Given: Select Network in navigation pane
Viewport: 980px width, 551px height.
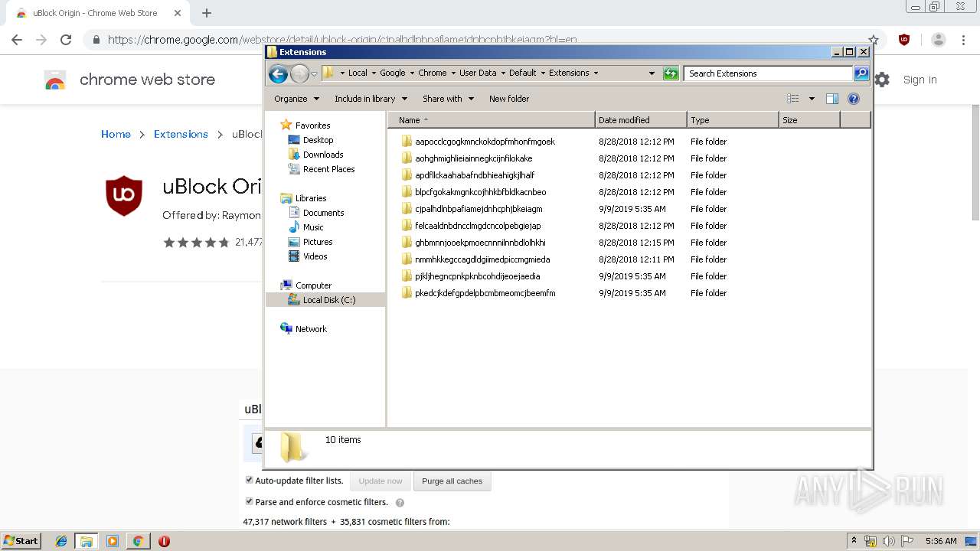Looking at the screenshot, I should tap(311, 329).
